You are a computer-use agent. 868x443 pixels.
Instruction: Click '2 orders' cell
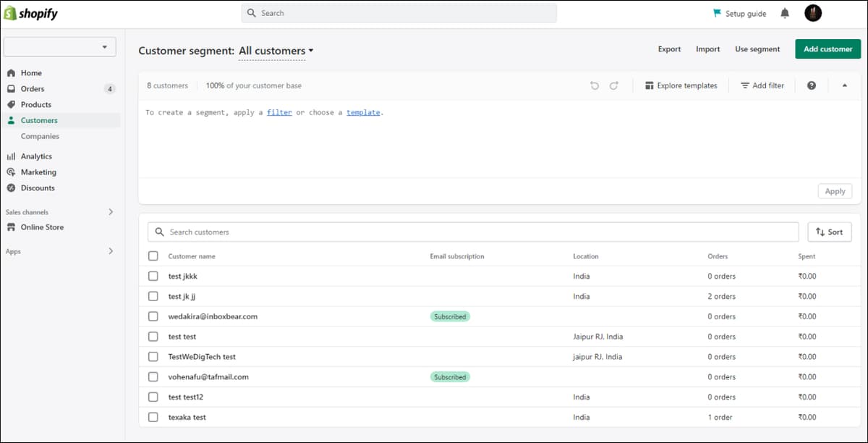[x=722, y=296]
